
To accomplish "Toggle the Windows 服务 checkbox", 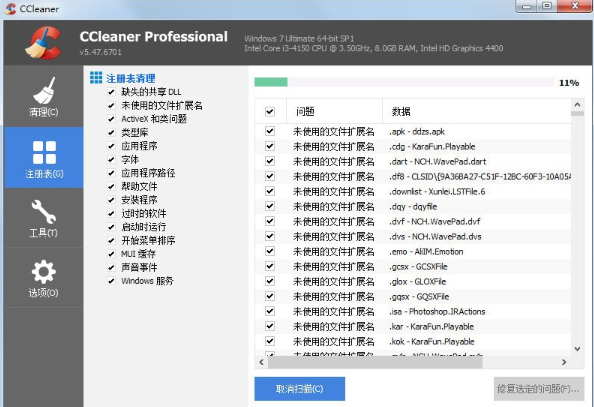I will 111,281.
